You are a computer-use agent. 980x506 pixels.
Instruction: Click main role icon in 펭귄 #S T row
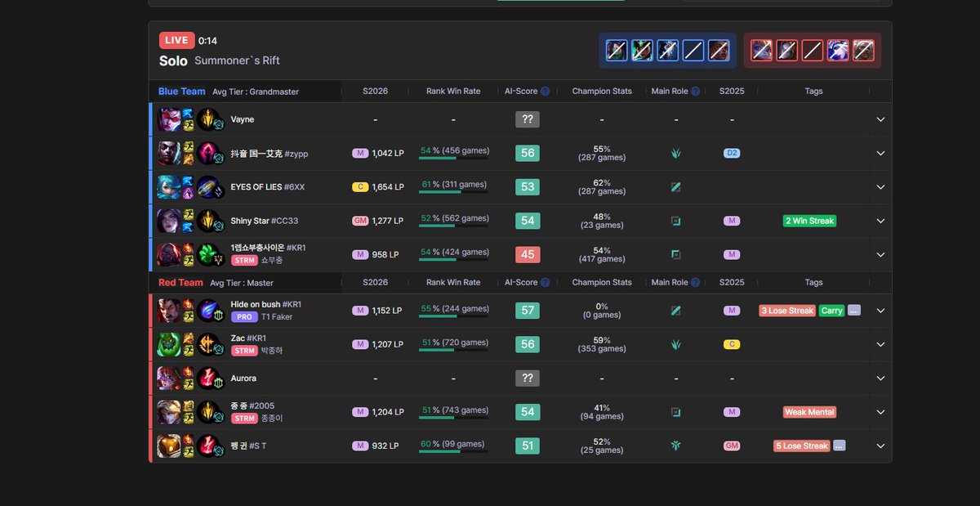pos(676,446)
